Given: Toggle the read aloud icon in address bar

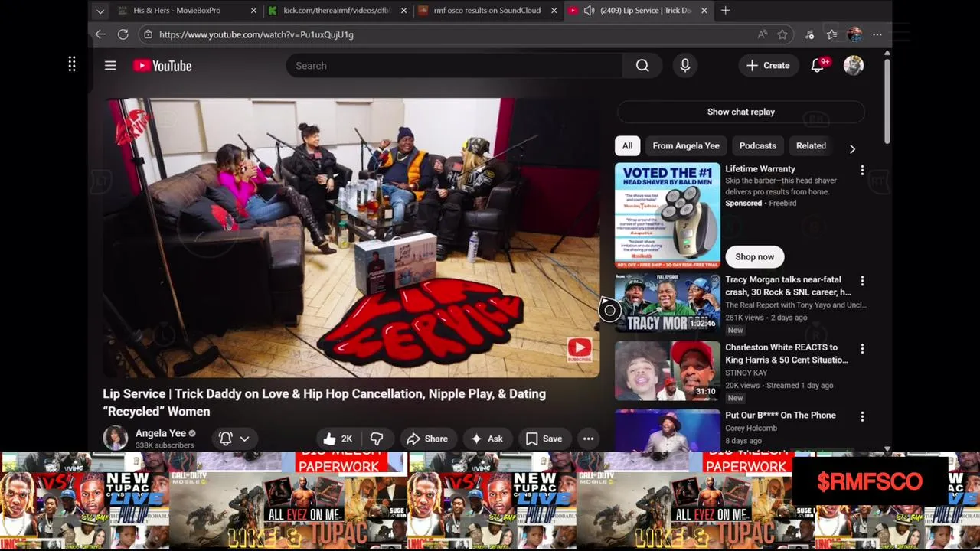Looking at the screenshot, I should (x=763, y=34).
